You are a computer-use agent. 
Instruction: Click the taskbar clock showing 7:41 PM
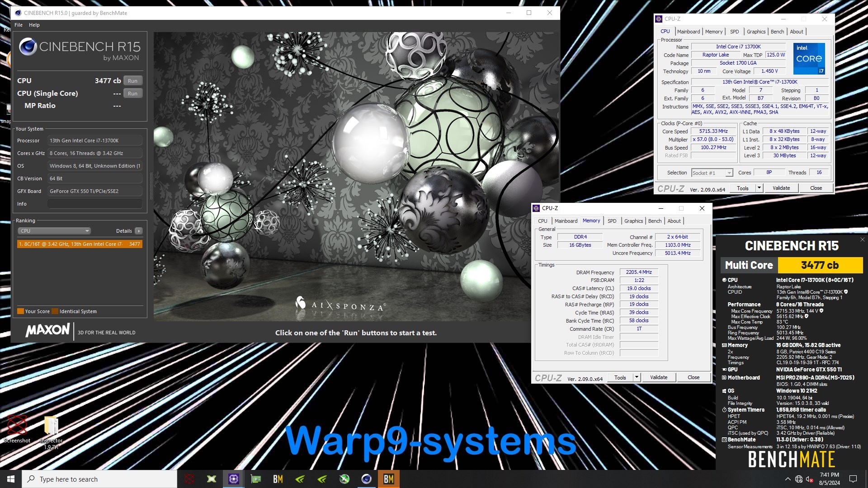click(x=830, y=479)
